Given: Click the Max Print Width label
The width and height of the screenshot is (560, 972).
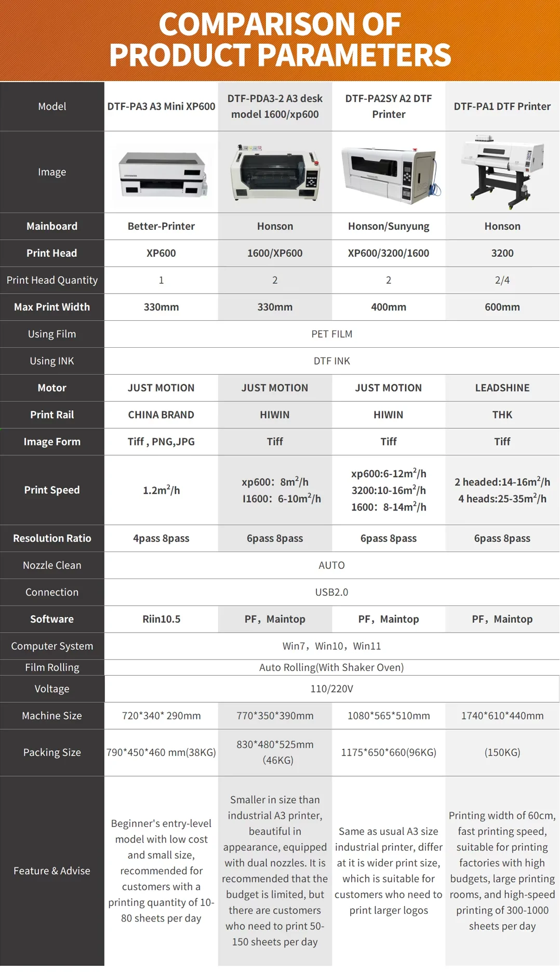Looking at the screenshot, I should (52, 307).
